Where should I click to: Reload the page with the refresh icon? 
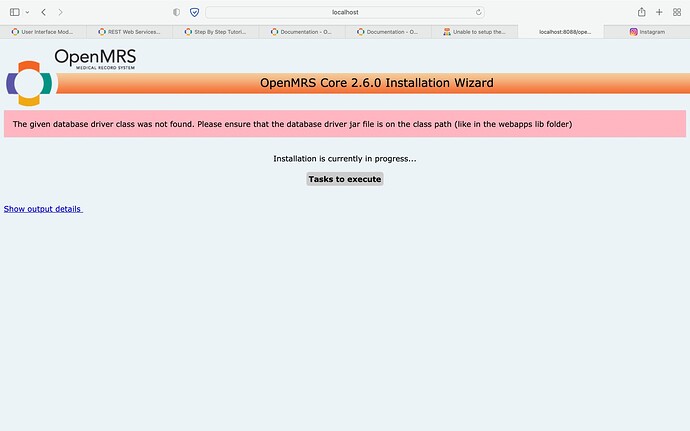coord(478,12)
